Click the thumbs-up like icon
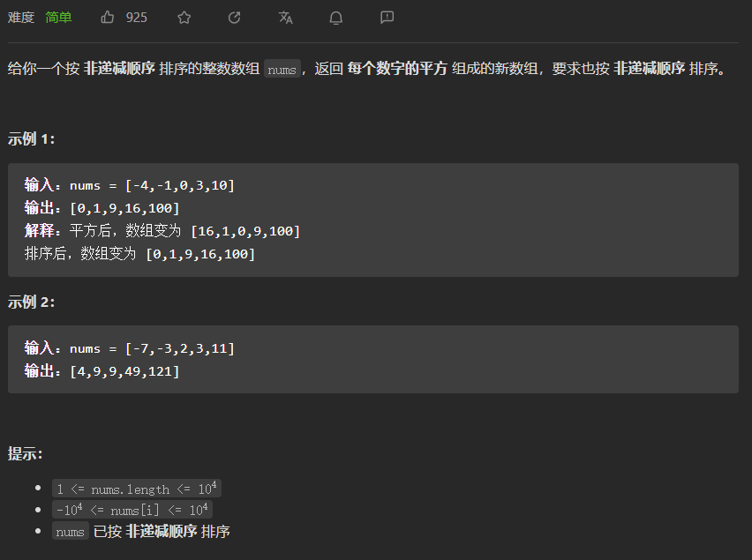 coord(108,18)
